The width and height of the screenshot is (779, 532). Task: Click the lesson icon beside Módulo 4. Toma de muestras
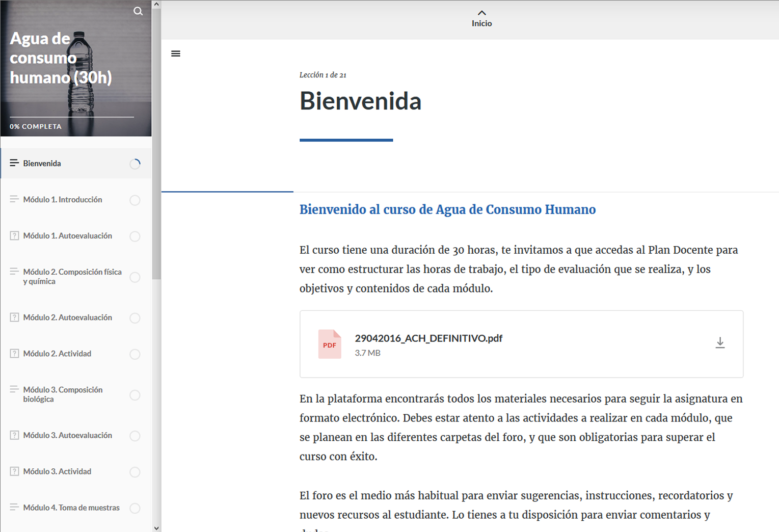tap(14, 508)
